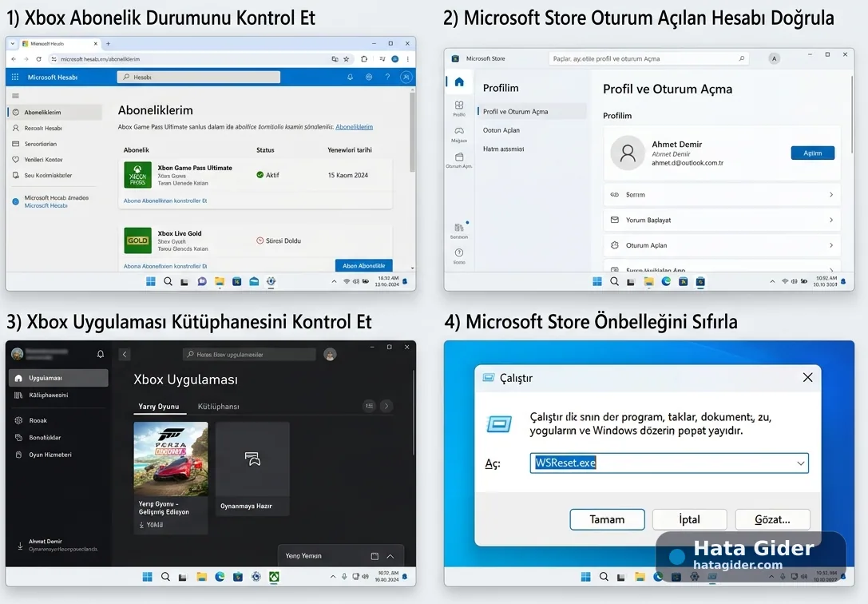Click the profile avatar A in Store titlebar
Screen dimensions: 868x604
click(774, 58)
